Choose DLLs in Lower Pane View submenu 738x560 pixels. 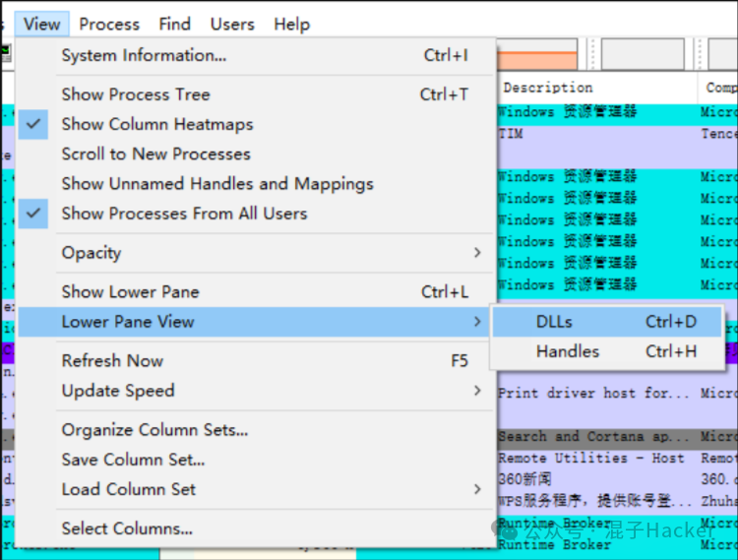point(607,322)
